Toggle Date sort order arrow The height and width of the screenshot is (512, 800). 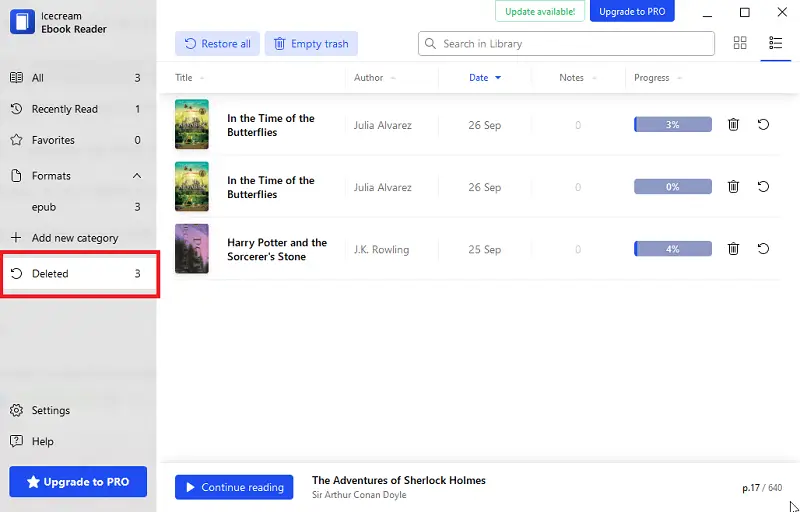(498, 78)
